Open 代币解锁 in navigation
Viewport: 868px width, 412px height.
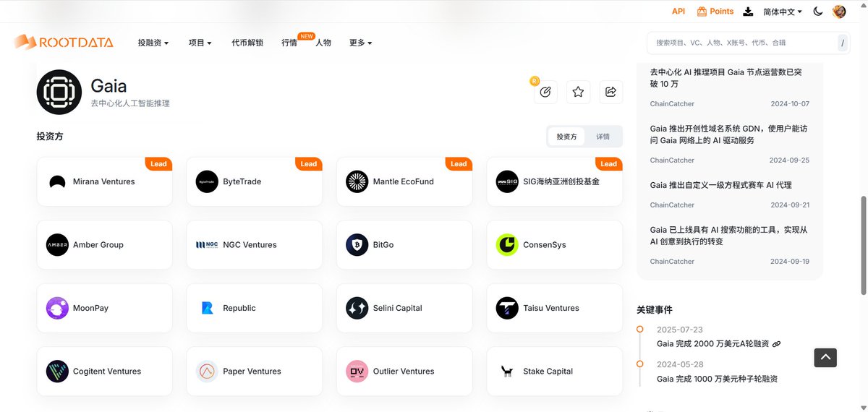pyautogui.click(x=247, y=43)
